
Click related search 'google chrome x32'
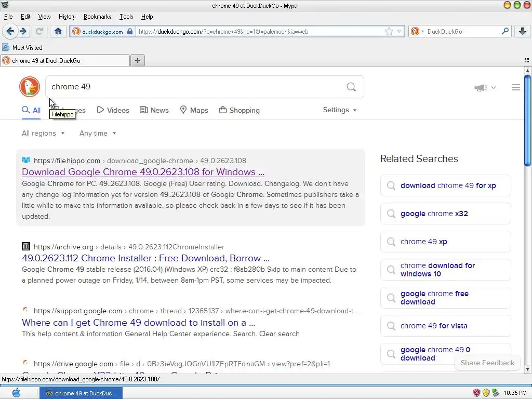pos(445,214)
